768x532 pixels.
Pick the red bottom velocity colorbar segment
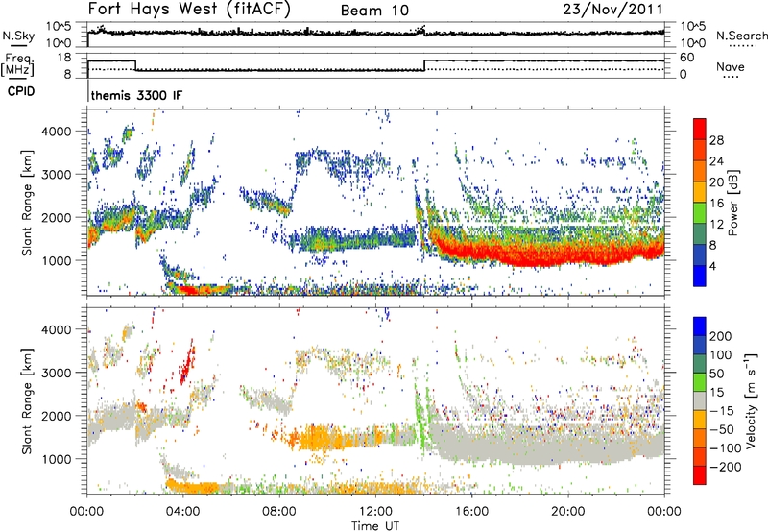(x=700, y=475)
